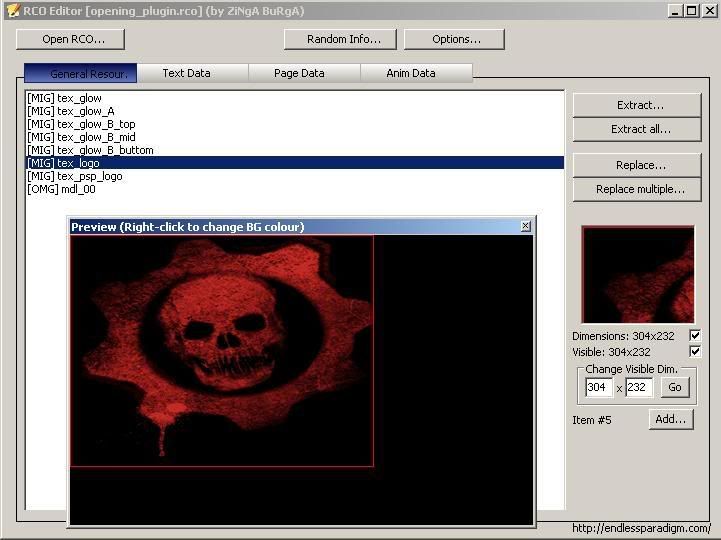Select the [MIG] tex_psp_logo entry
The height and width of the screenshot is (540, 721).
point(295,176)
